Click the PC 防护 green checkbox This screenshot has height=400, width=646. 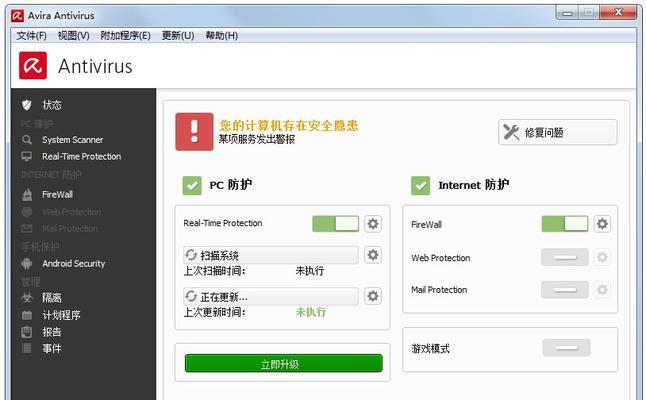(192, 185)
